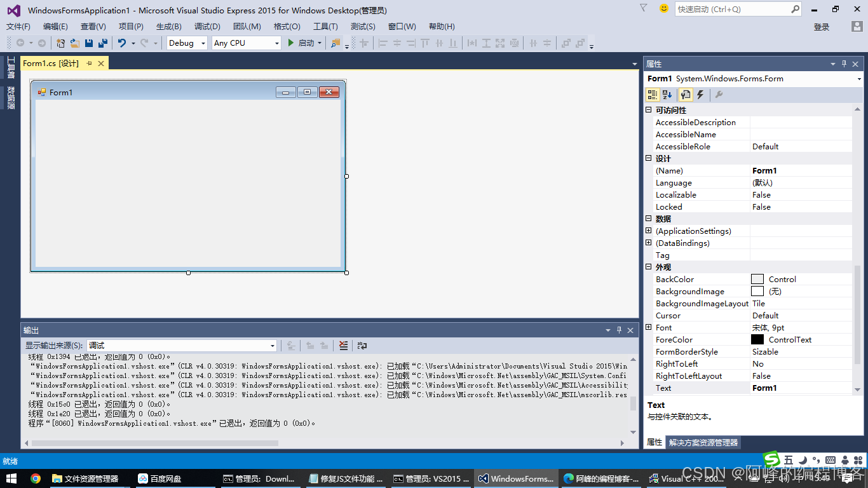Image resolution: width=868 pixels, height=488 pixels.
Task: Click the BackColor color swatch
Action: 757,279
